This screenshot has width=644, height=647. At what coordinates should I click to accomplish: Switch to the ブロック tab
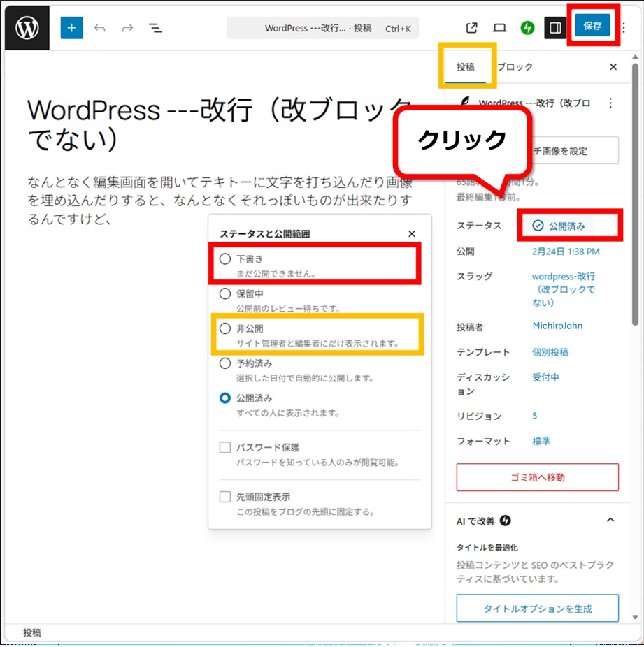[x=515, y=67]
